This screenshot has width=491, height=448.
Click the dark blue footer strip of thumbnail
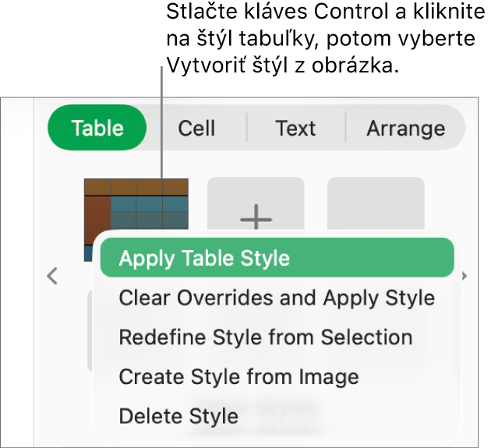tap(90, 252)
